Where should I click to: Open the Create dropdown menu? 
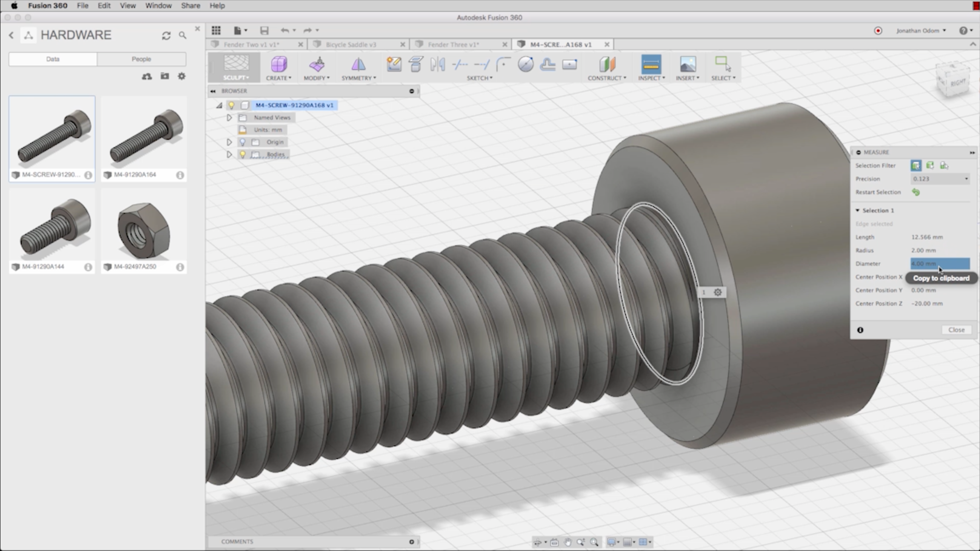pos(279,78)
